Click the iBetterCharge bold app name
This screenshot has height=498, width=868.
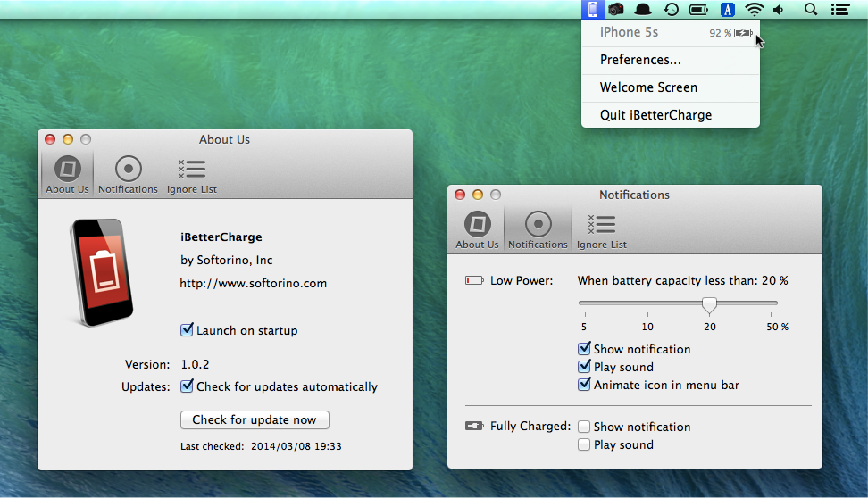click(x=221, y=237)
